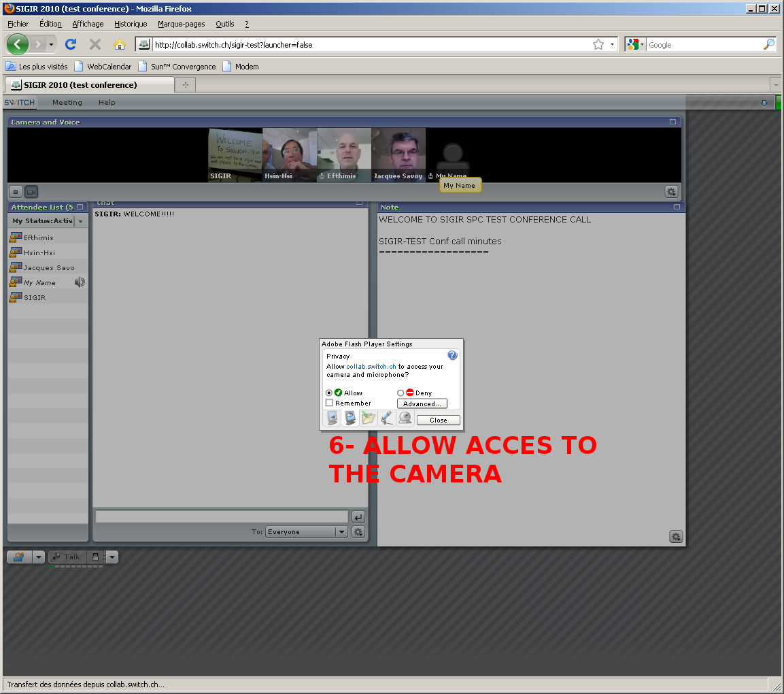This screenshot has height=694, width=784.
Task: Click the Advanced... button
Action: coord(422,403)
